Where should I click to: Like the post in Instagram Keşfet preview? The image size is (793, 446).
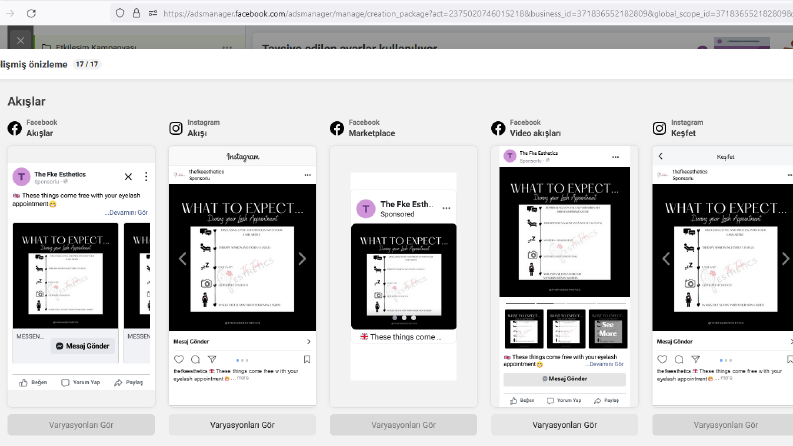[x=663, y=360]
